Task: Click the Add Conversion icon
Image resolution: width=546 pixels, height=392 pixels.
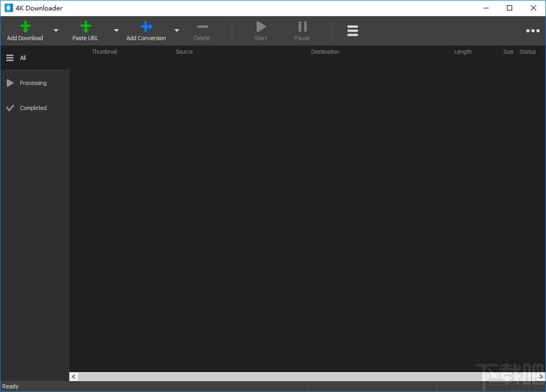Action: [x=146, y=26]
